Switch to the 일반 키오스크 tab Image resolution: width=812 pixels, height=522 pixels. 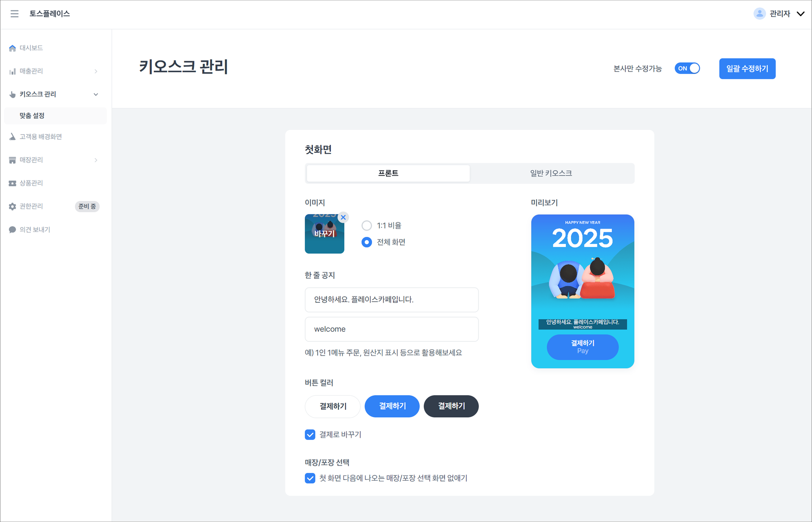551,173
